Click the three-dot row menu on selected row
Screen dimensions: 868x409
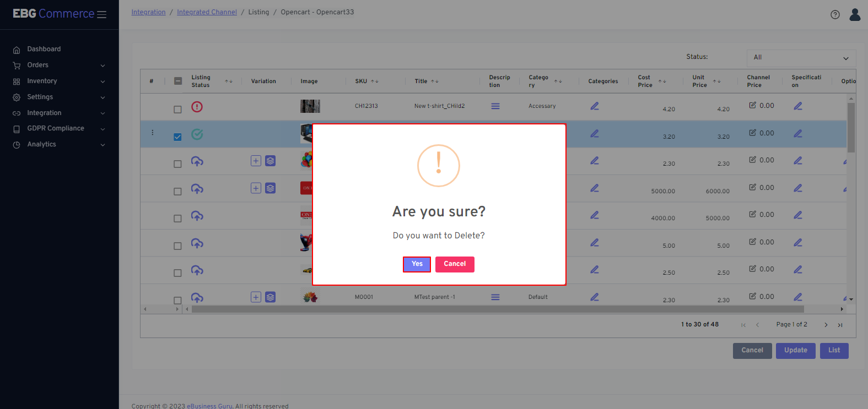(153, 133)
